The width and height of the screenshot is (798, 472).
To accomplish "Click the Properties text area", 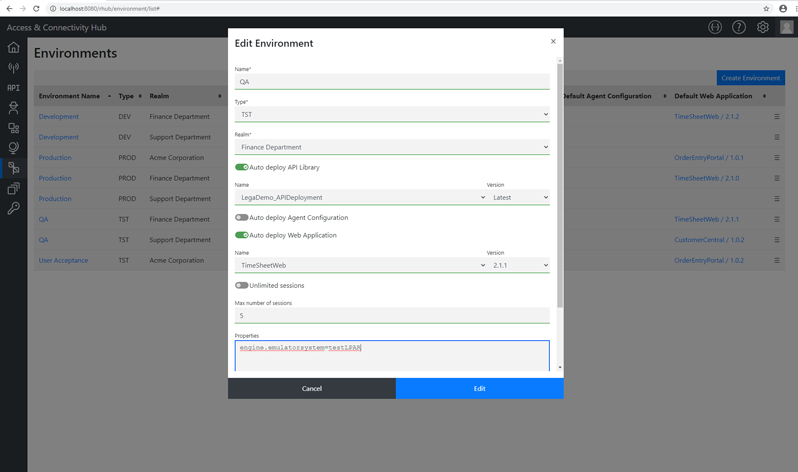I will coord(392,356).
